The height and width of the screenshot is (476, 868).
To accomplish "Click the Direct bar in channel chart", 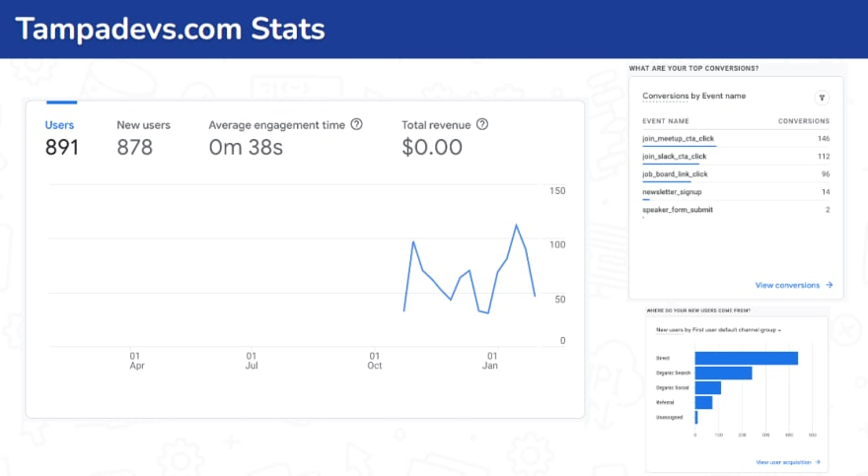I will 746,358.
